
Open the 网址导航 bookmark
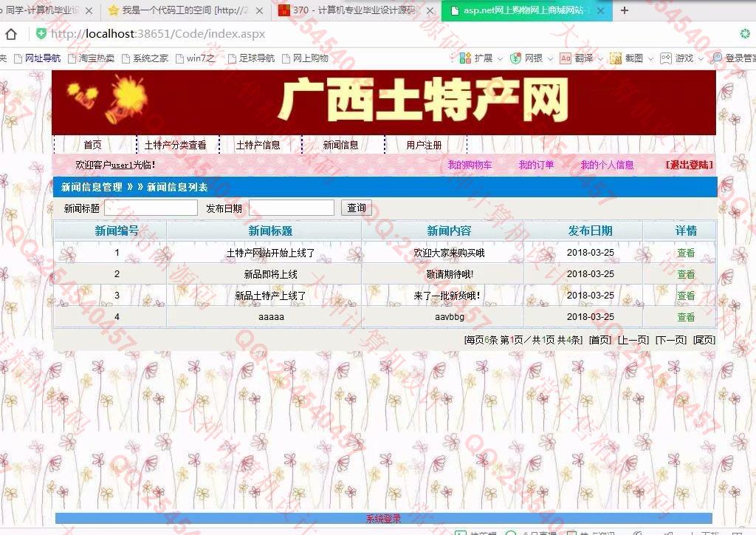[38, 58]
